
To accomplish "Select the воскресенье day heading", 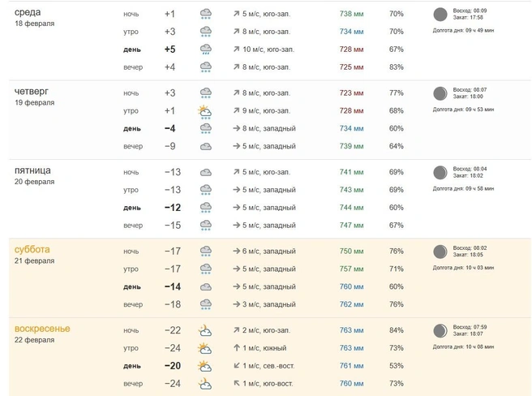I will tap(42, 329).
